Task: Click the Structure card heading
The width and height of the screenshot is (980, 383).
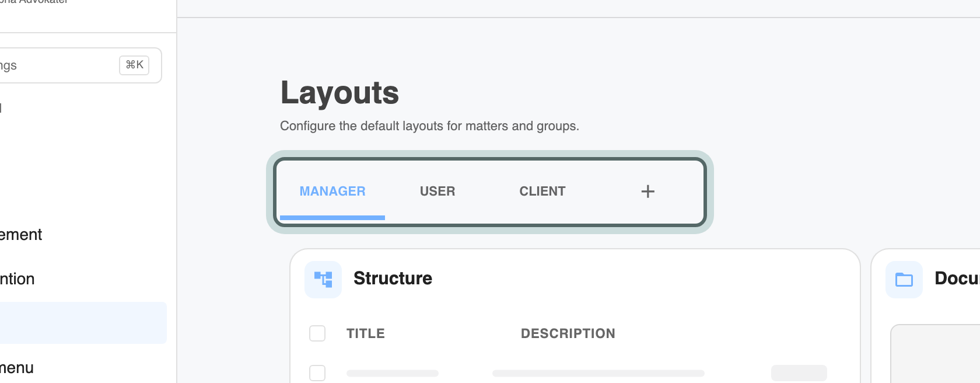Action: [x=393, y=278]
